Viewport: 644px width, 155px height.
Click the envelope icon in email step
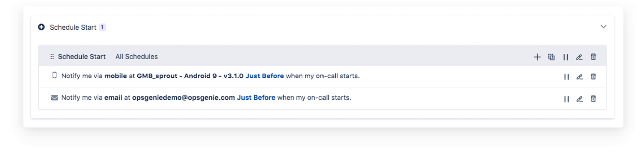pyautogui.click(x=54, y=98)
